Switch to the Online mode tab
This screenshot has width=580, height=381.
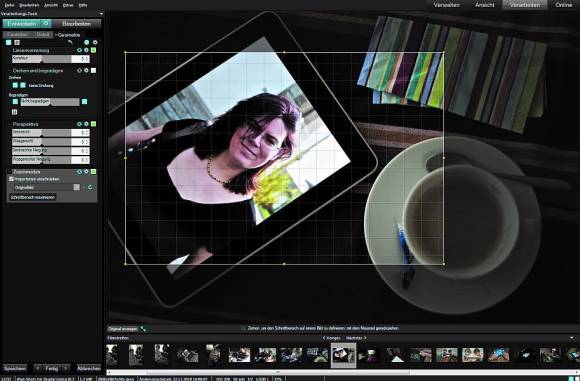click(x=564, y=5)
